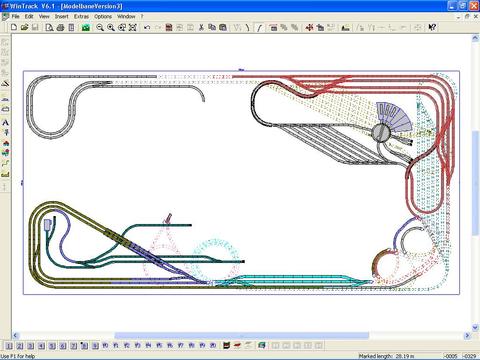Click the New document toolbar icon
Image resolution: width=480 pixels, height=360 pixels.
14,27
